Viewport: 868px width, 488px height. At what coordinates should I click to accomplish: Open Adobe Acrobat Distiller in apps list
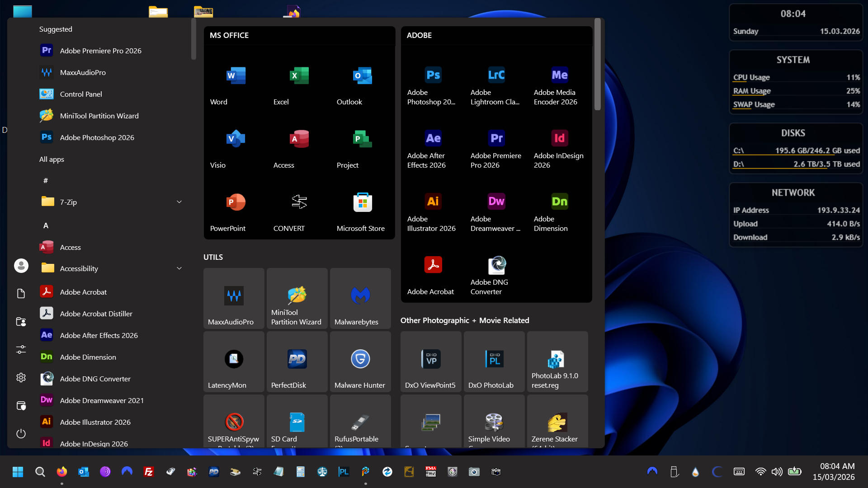click(x=96, y=314)
